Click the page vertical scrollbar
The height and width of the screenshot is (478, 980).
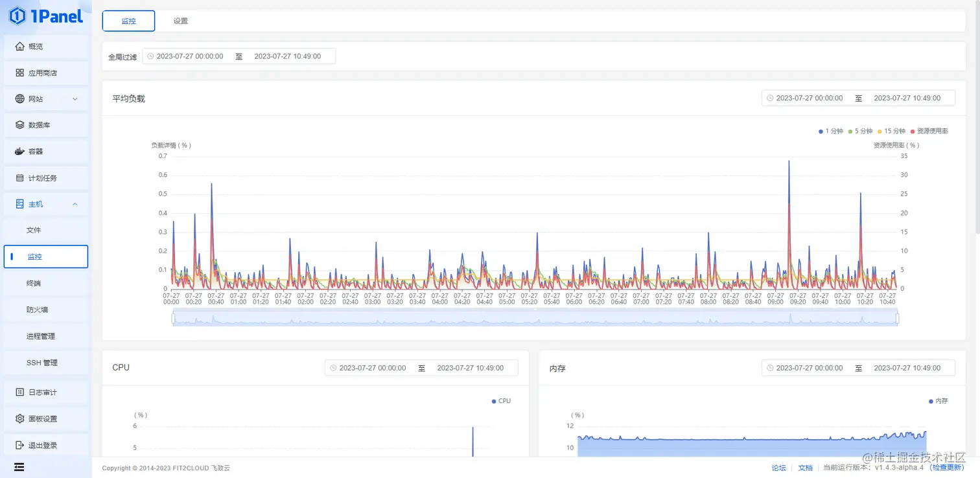coord(977,117)
